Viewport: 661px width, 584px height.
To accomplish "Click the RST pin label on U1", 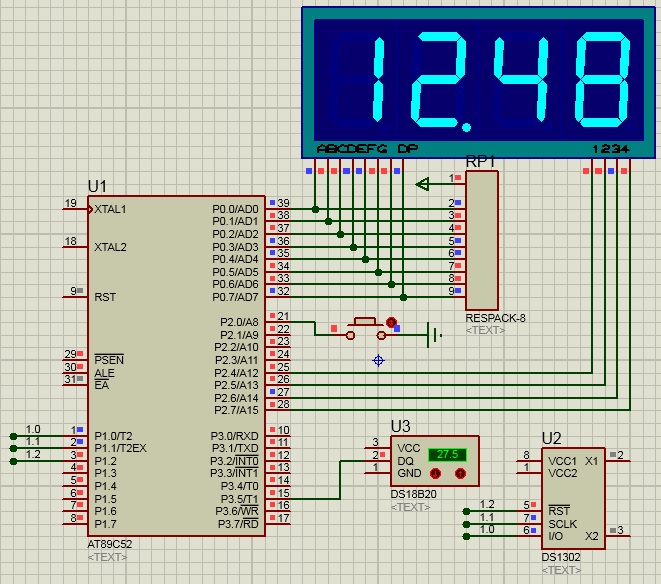I will pos(105,297).
